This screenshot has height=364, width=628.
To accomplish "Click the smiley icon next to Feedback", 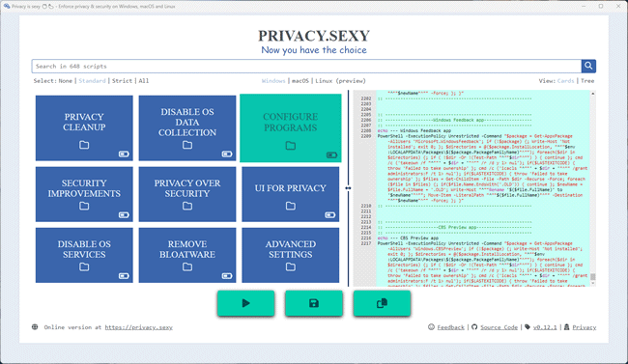I will (431, 327).
